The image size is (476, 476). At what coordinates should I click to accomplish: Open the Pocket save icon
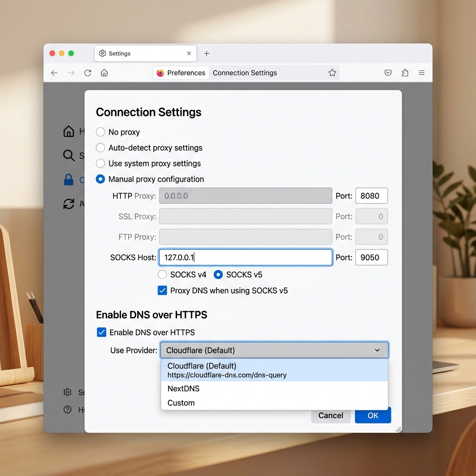click(388, 73)
